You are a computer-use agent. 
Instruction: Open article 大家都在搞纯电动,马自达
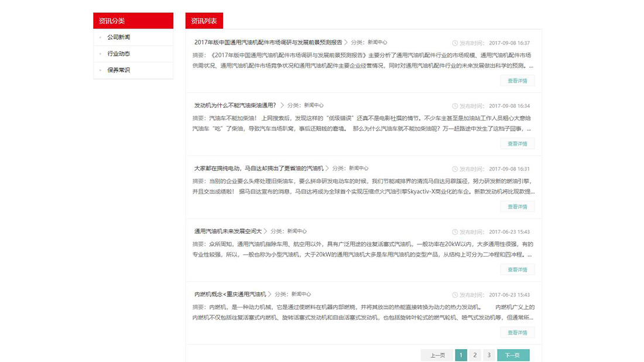(x=259, y=168)
